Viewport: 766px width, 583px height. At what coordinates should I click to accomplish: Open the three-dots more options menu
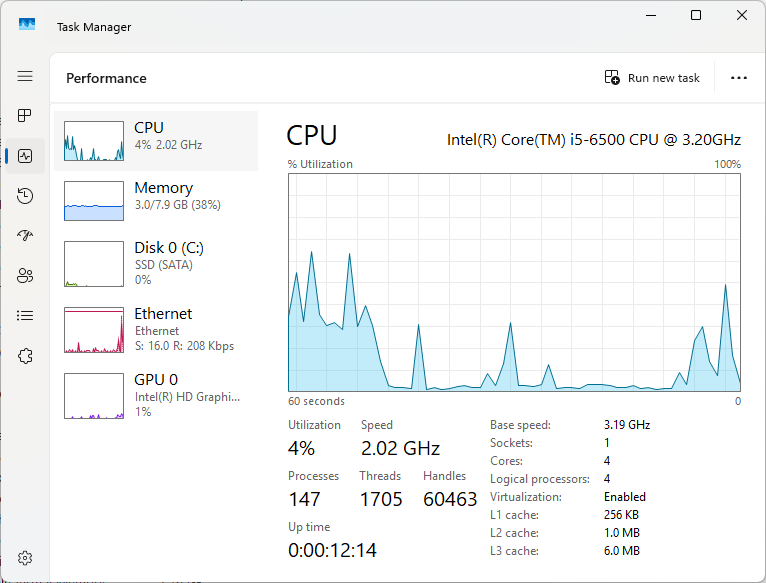[739, 78]
